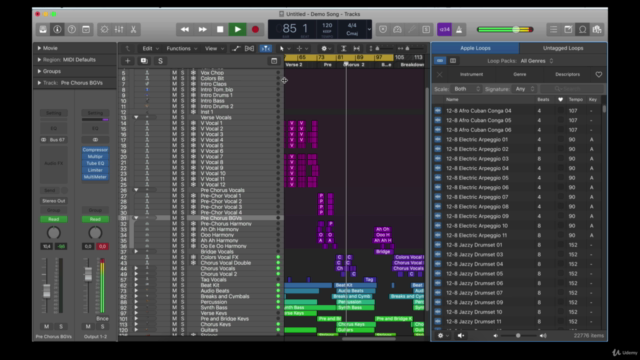Select the Instrument filter in loop browser
The width and height of the screenshot is (640, 360).
(x=471, y=74)
